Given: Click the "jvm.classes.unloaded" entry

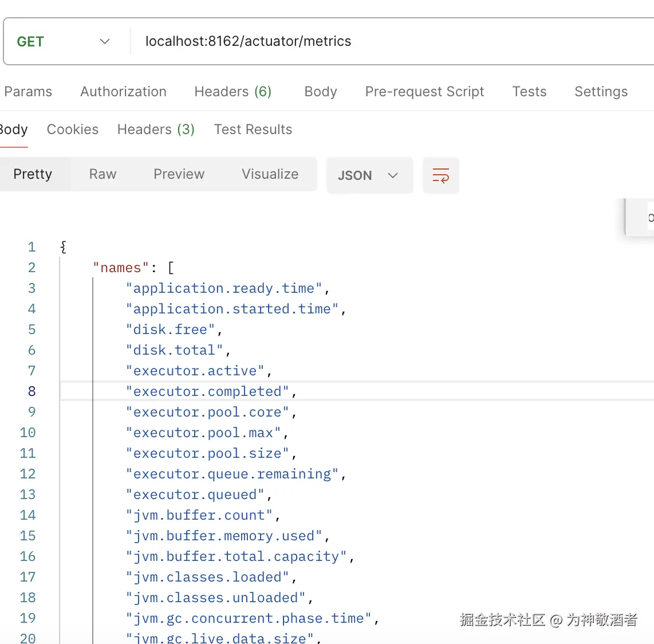Looking at the screenshot, I should (x=216, y=597).
